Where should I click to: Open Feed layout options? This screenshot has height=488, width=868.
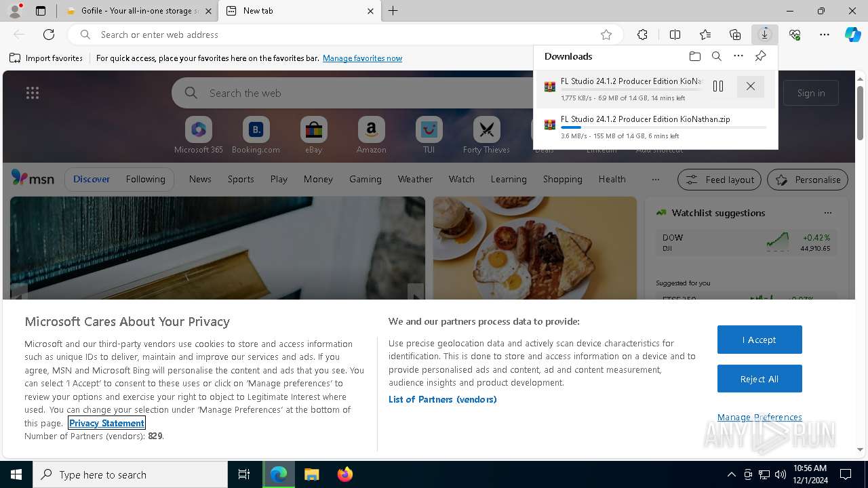[x=719, y=180]
